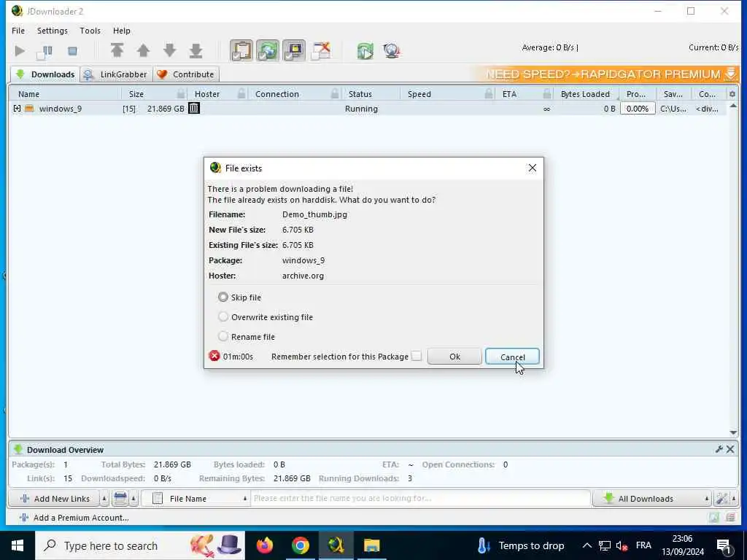Click the clipboard/container icon beside Add New Links

coord(120,499)
